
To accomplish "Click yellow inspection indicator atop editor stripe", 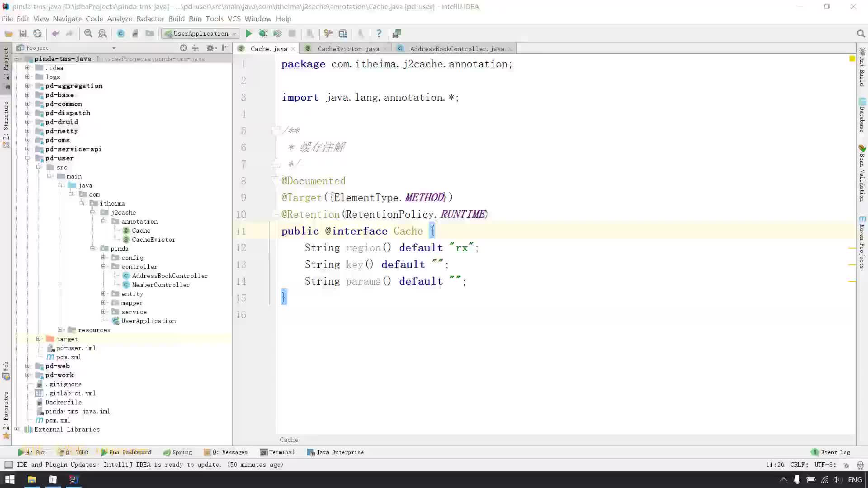I will [852, 59].
